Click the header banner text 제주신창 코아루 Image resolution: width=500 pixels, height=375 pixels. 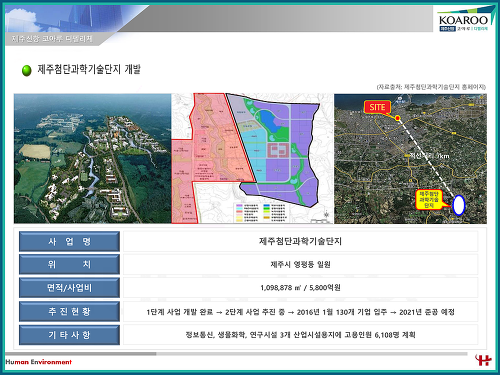52,39
